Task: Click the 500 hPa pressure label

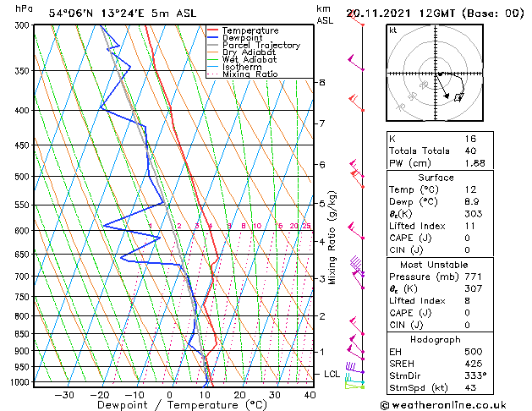Action: pos(22,177)
